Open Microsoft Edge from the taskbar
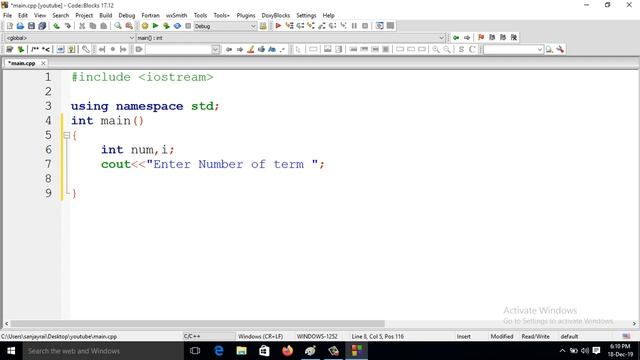Viewport: 640px width, 360px height. 219,351
